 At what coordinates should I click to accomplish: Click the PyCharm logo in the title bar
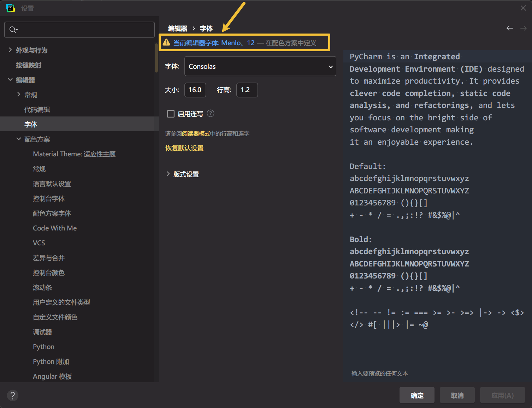tap(11, 8)
